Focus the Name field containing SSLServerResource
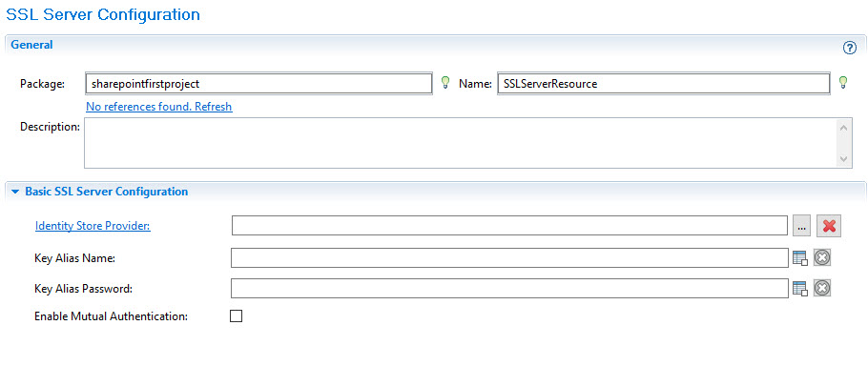The height and width of the screenshot is (366, 868). 664,84
